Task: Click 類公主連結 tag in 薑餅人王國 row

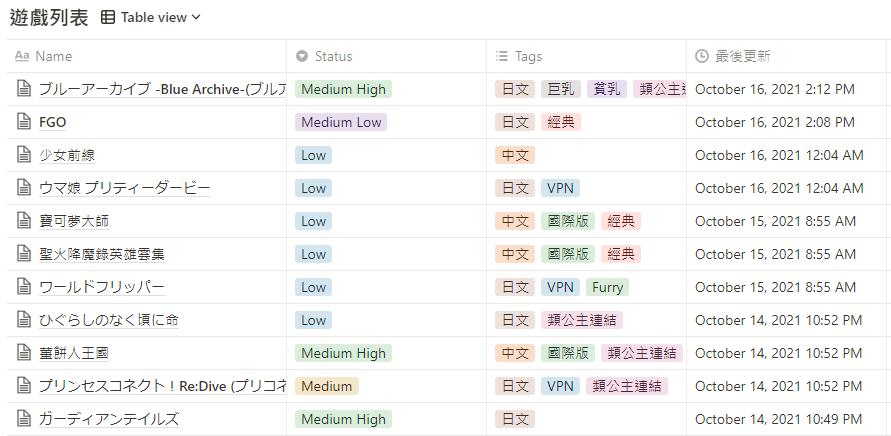Action: (642, 353)
